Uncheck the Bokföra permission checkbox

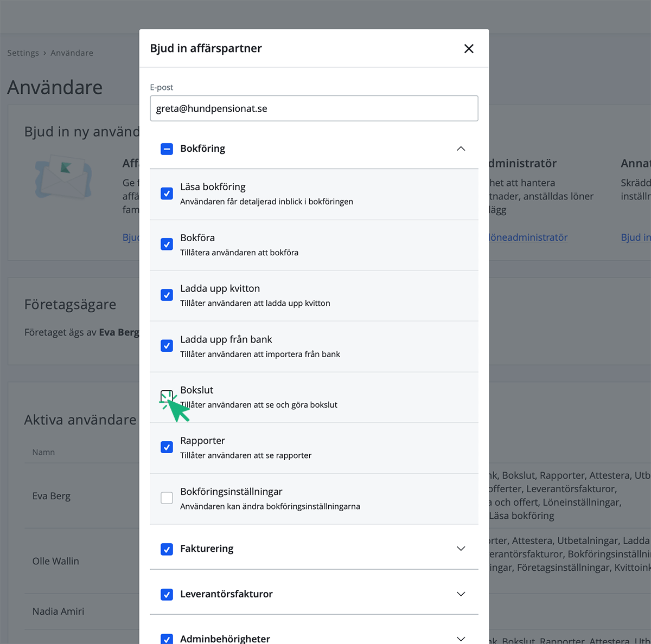[x=167, y=244]
